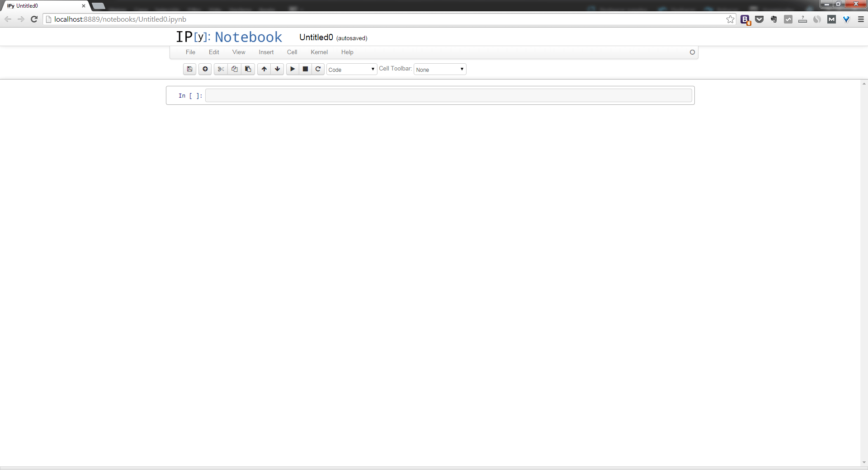The height and width of the screenshot is (470, 868).
Task: Bookmark the page with the star icon
Action: (730, 19)
